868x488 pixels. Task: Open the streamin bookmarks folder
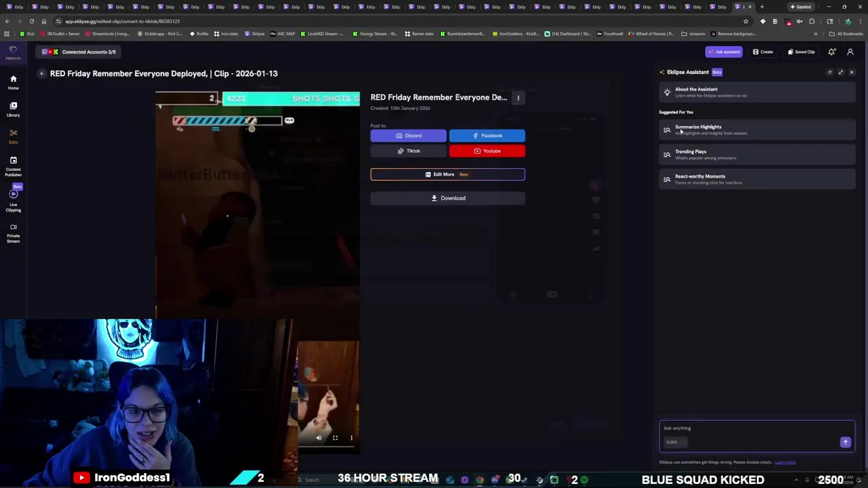click(x=694, y=33)
